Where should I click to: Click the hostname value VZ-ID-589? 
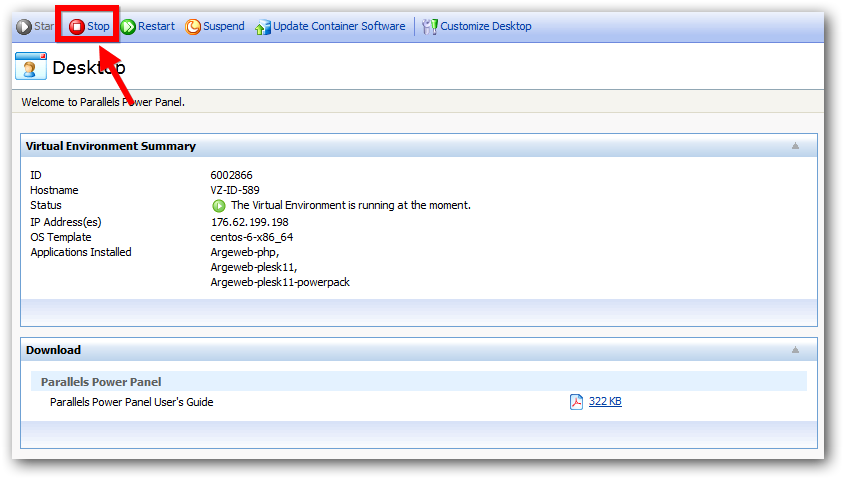click(x=235, y=190)
